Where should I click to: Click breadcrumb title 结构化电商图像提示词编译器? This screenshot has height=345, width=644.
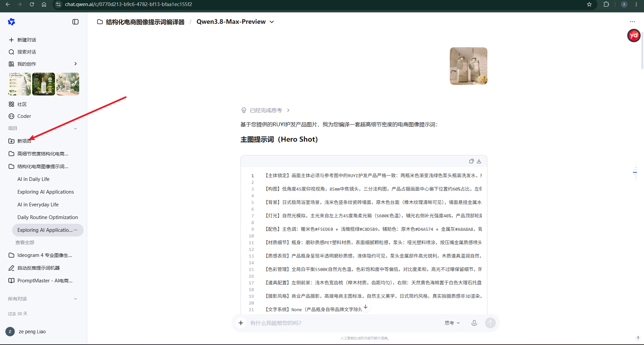click(x=145, y=22)
